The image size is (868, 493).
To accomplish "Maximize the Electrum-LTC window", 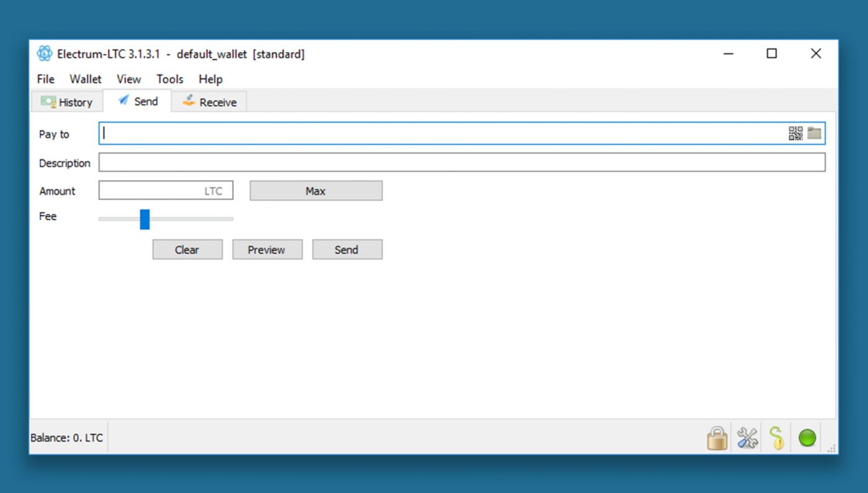I will point(772,54).
